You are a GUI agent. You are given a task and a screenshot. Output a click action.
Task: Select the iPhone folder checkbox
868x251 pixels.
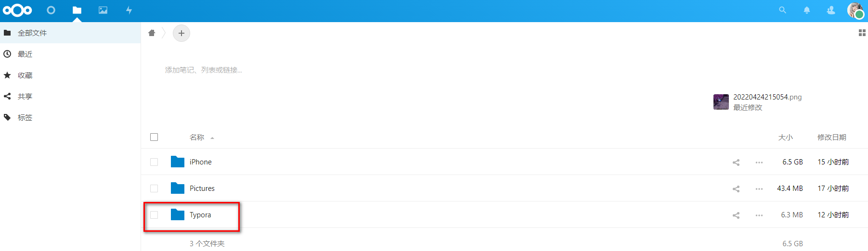tap(154, 162)
